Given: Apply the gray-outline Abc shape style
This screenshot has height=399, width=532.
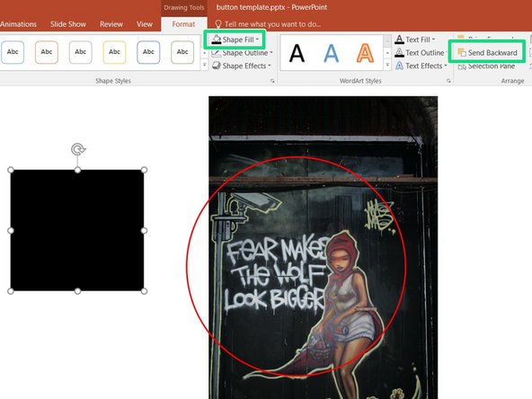Looking at the screenshot, I should [x=80, y=52].
